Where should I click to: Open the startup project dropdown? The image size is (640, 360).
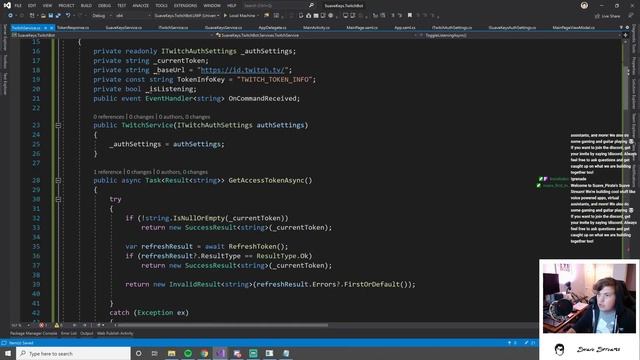(x=187, y=16)
